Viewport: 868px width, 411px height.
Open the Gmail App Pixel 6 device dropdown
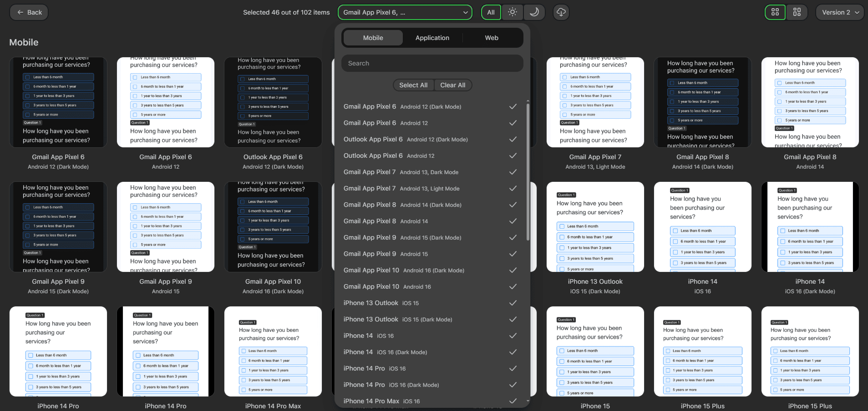(404, 12)
